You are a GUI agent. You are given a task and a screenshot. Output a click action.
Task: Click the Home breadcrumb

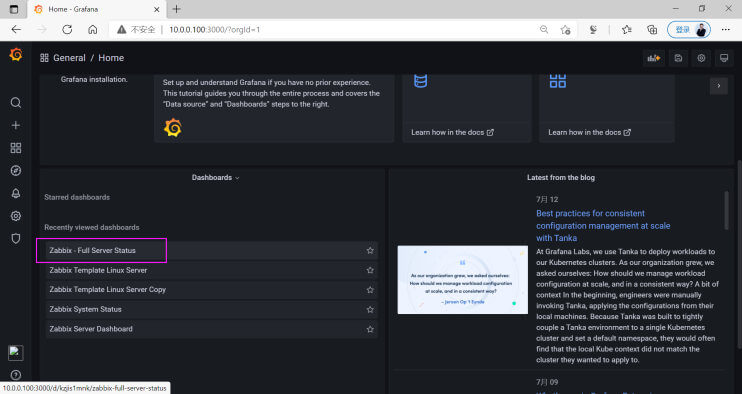(x=111, y=58)
